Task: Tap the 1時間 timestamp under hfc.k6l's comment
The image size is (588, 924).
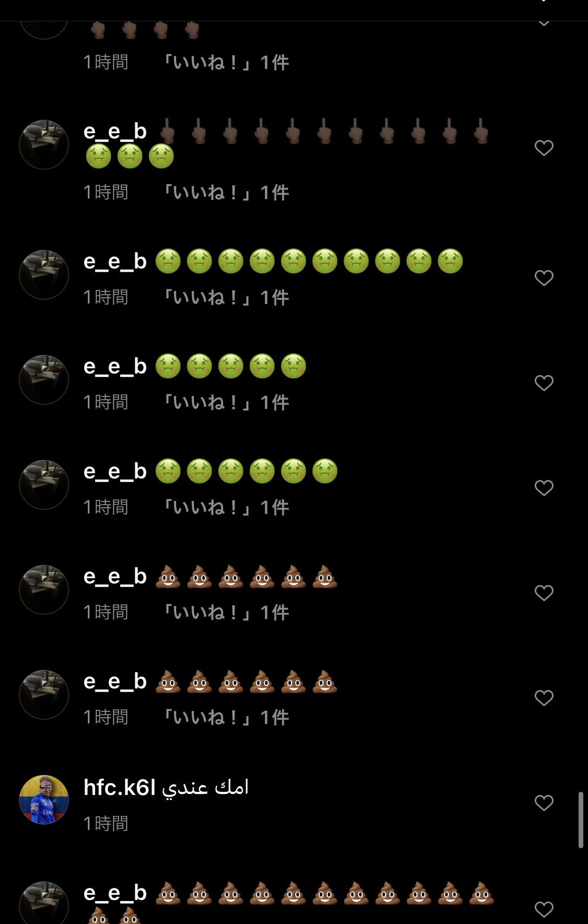Action: 106,824
